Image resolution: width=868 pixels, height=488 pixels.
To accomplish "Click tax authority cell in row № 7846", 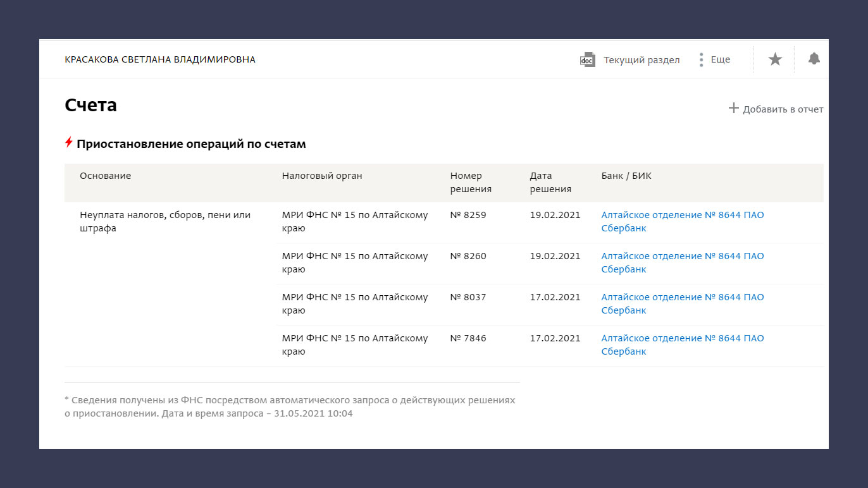I will (x=355, y=345).
